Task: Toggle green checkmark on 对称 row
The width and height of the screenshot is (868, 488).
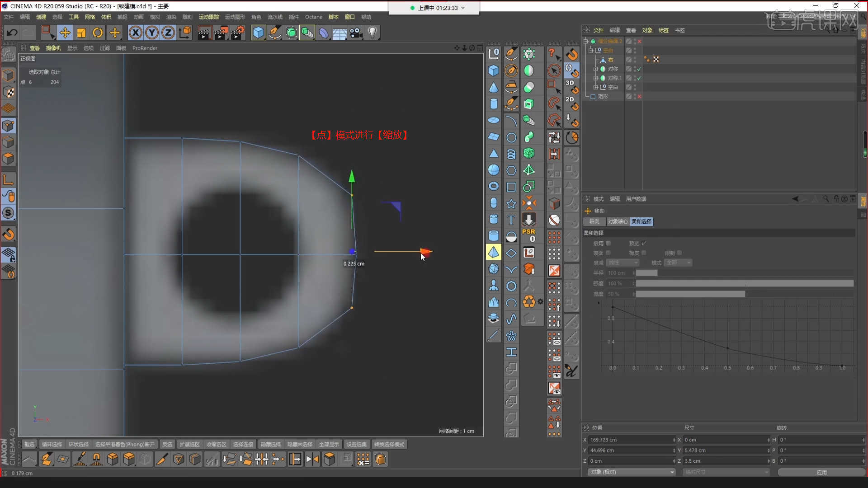Action: click(639, 69)
